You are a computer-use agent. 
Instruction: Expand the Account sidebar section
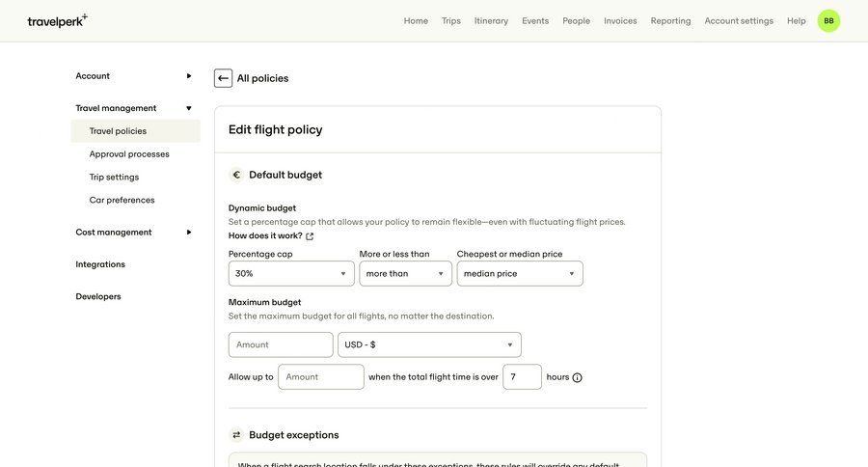point(189,76)
